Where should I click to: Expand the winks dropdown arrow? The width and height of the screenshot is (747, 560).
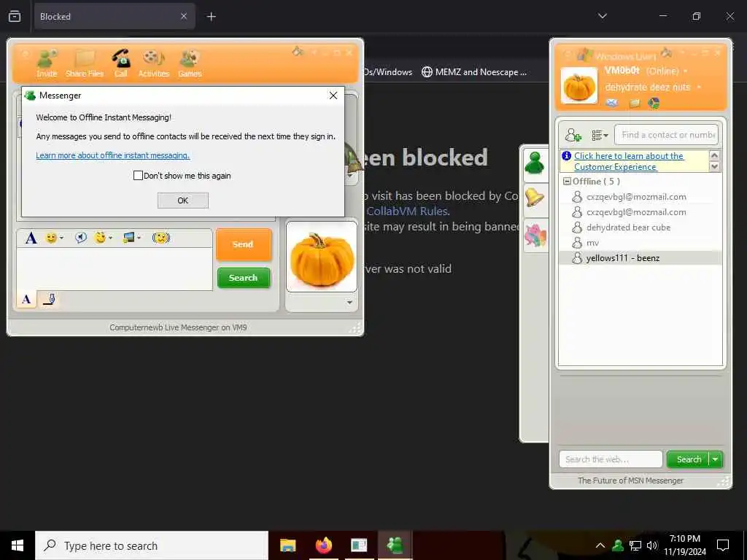pos(111,238)
